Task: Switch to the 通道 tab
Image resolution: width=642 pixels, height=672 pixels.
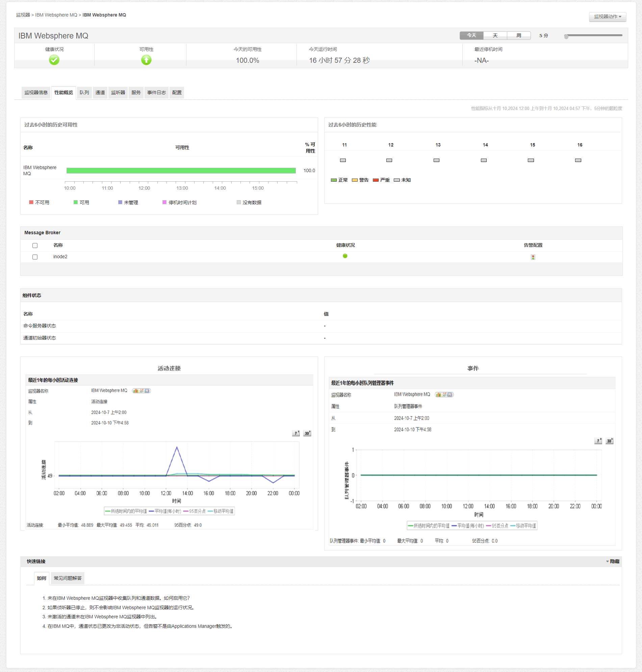Action: (100, 93)
